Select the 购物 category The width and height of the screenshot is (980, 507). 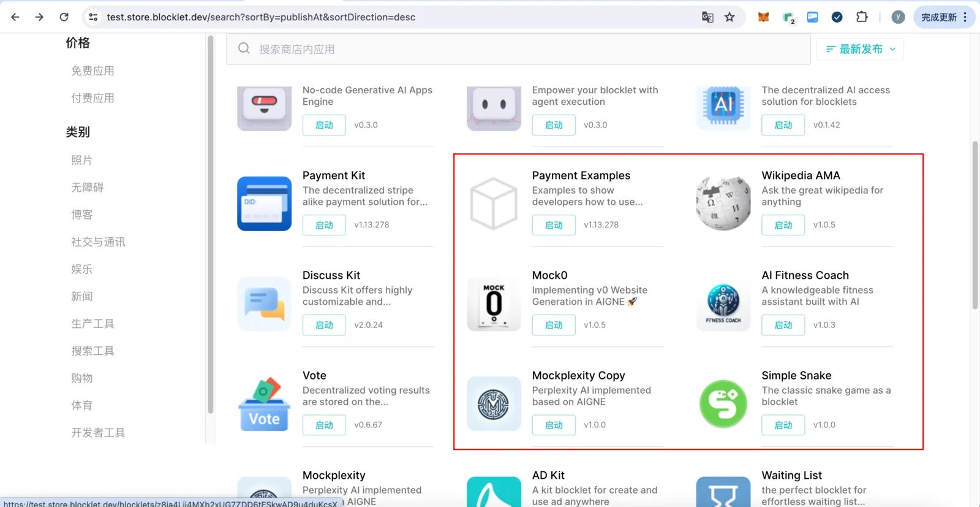pyautogui.click(x=81, y=378)
